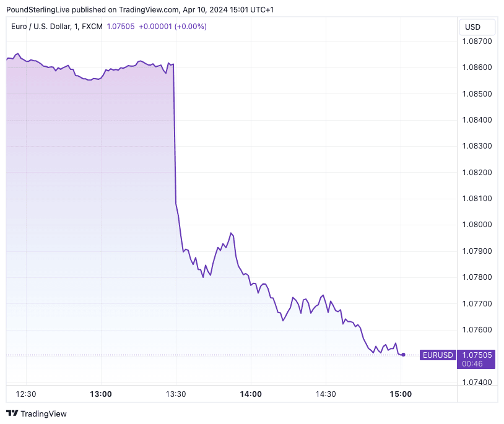
Task: Click the TradingView wordmark text
Action: click(x=43, y=413)
